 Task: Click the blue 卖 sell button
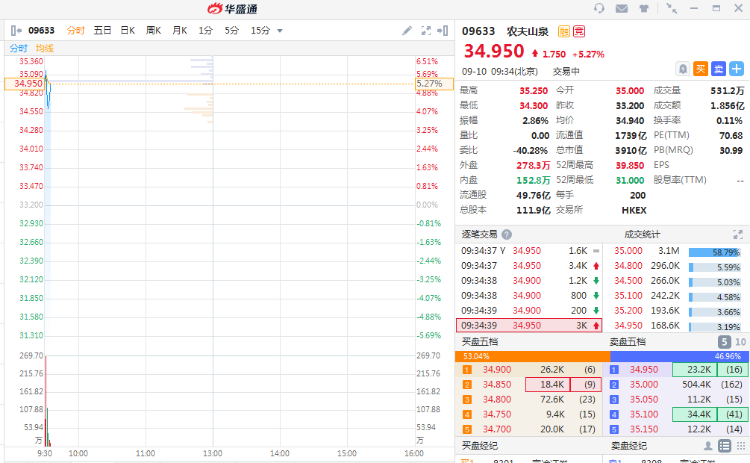719,69
